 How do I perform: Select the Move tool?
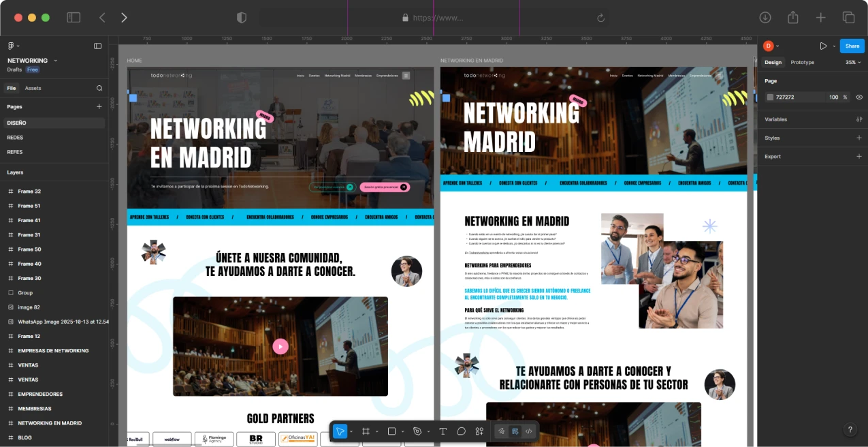pyautogui.click(x=339, y=431)
